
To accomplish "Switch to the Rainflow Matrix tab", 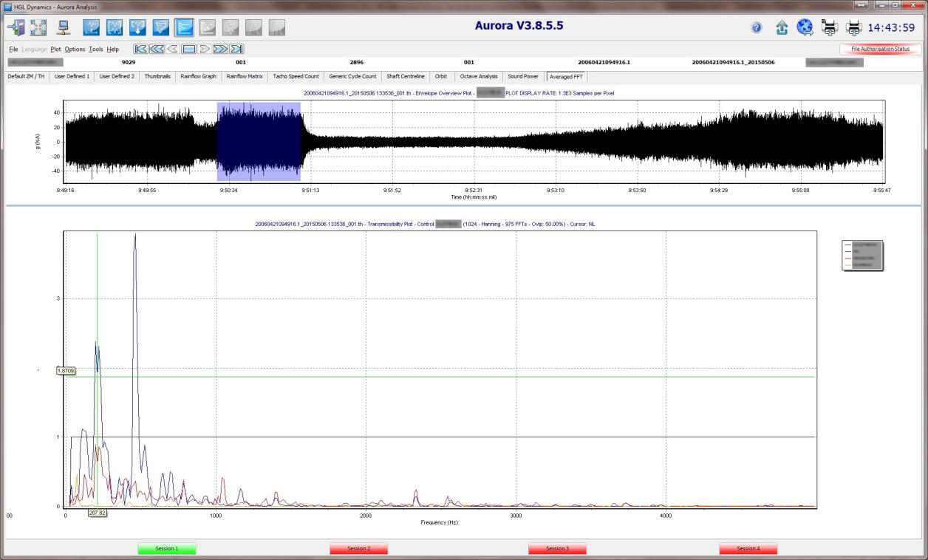I will click(x=245, y=76).
